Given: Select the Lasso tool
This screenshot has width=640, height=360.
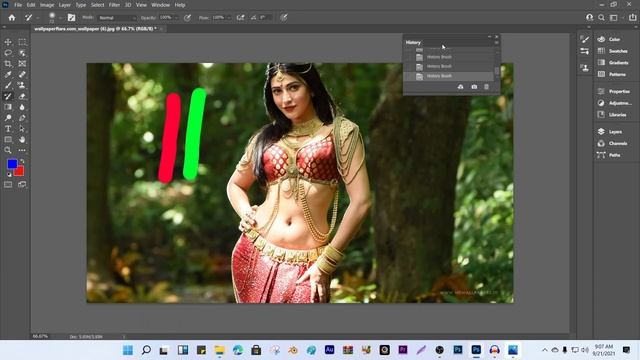Looking at the screenshot, I should point(8,53).
